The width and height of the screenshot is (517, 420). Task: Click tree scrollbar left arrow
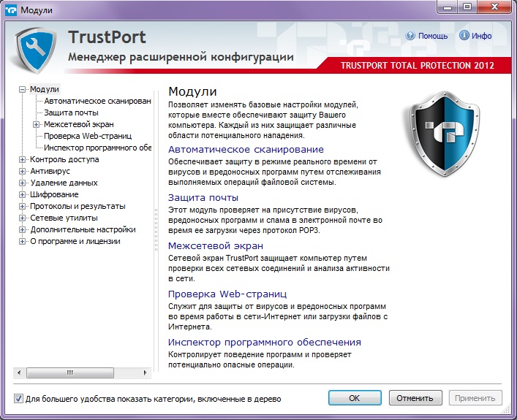point(19,373)
